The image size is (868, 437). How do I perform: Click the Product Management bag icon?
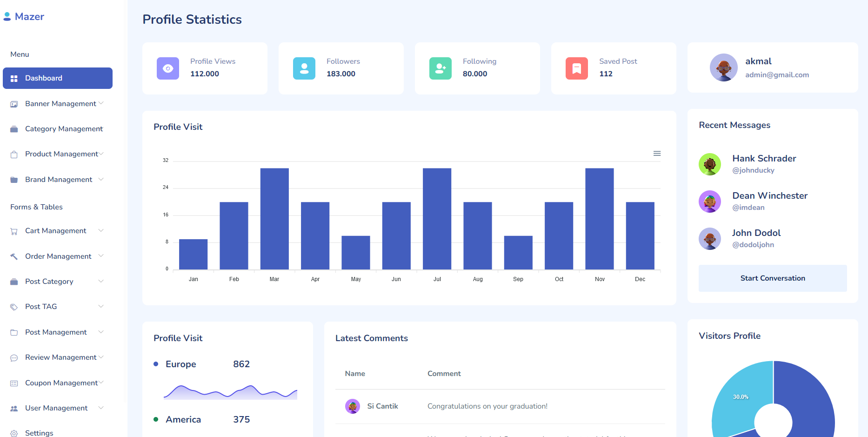click(x=14, y=154)
